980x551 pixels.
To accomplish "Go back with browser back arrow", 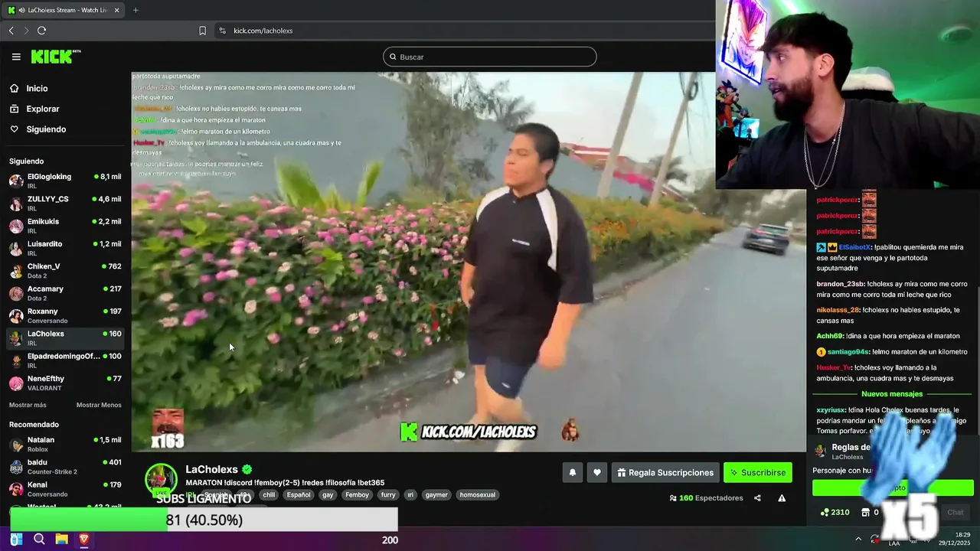I will 11,31.
